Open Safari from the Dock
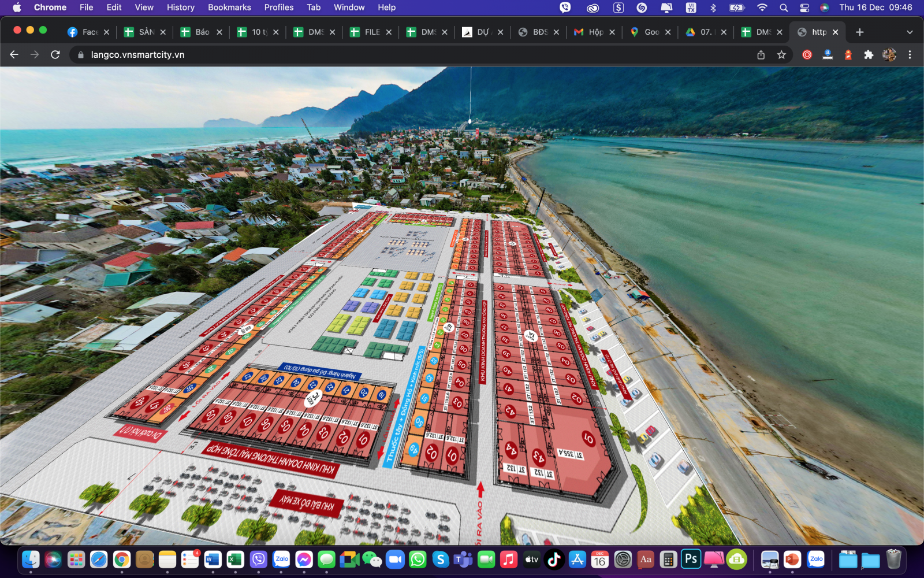The image size is (924, 578). [99, 559]
